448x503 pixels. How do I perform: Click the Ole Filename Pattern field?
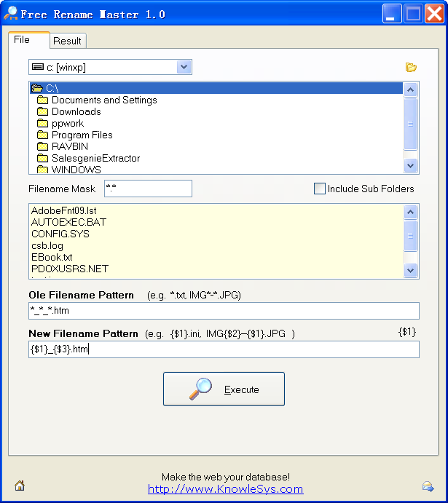coord(224,311)
